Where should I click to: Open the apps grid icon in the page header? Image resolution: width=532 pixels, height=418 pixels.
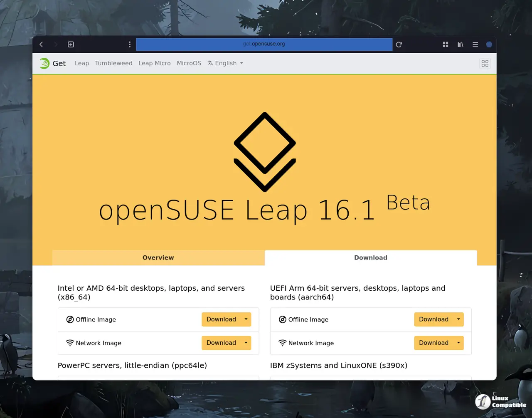(485, 64)
